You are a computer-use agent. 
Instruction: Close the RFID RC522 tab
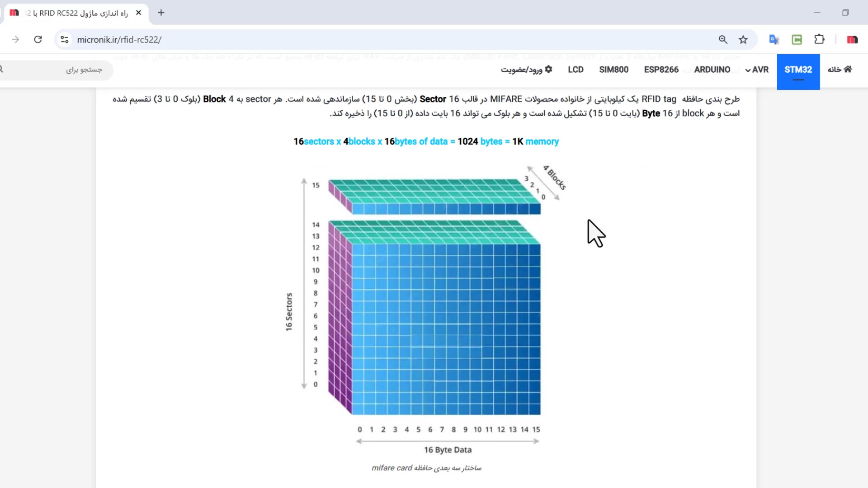(138, 13)
